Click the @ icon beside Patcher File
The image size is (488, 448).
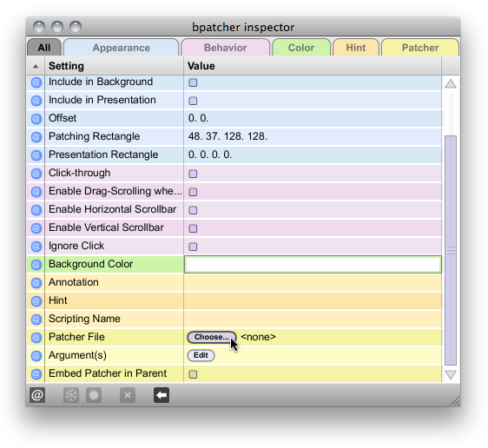click(36, 337)
